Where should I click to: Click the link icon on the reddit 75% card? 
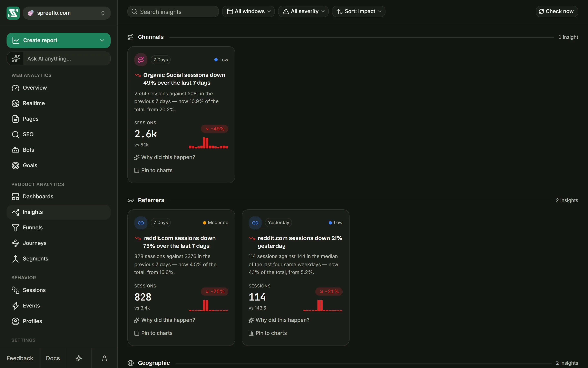coord(141,223)
